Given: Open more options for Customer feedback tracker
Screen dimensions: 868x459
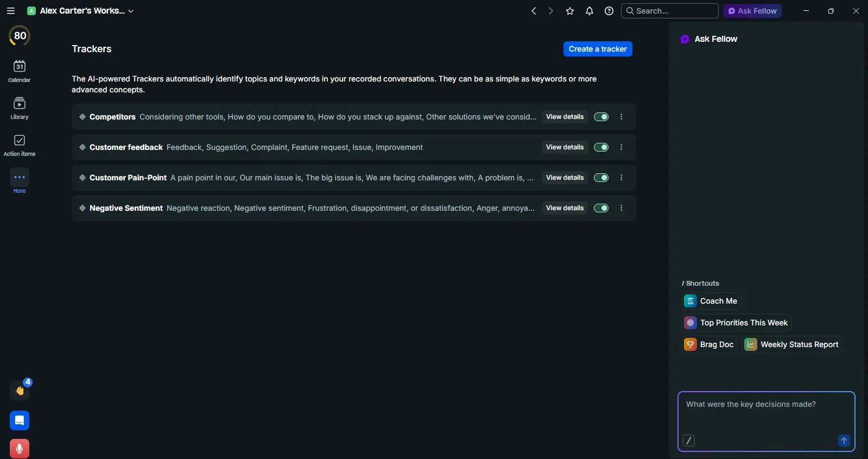Looking at the screenshot, I should pos(622,147).
